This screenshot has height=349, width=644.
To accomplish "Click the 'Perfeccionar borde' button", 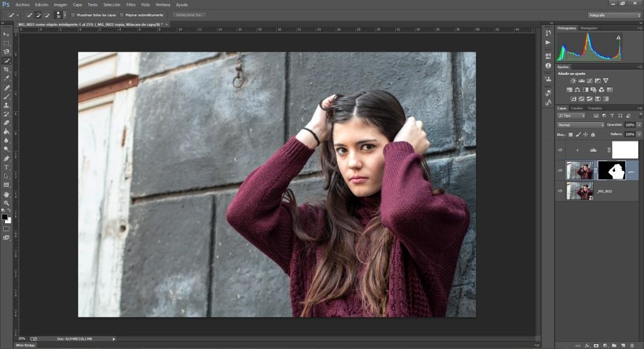I will 189,14.
